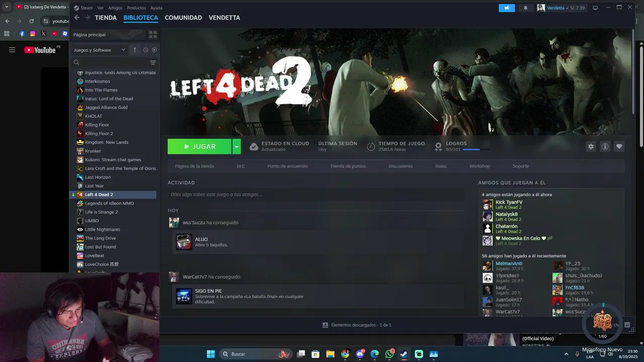Open Microsoft Edge from the taskbar
The width and height of the screenshot is (644, 362).
tap(374, 354)
